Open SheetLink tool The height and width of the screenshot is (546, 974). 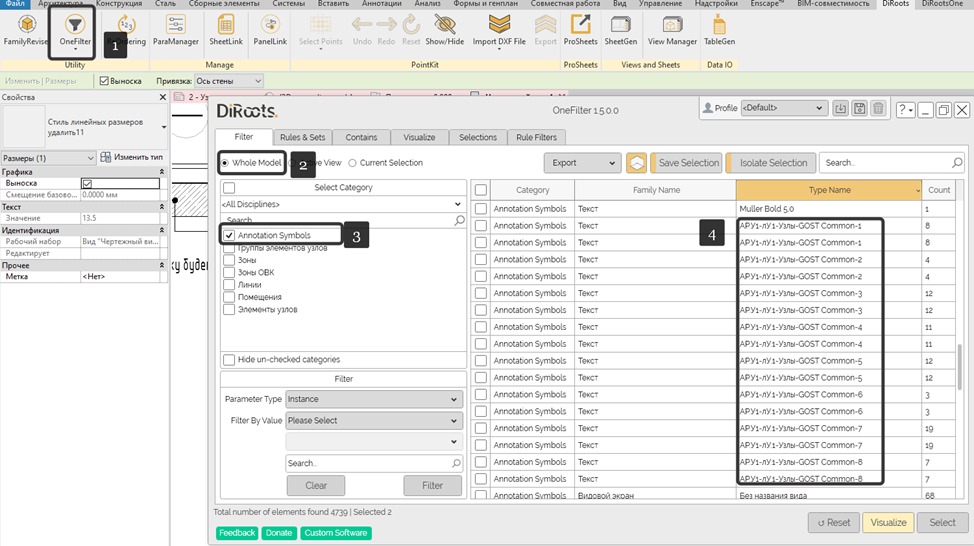225,30
